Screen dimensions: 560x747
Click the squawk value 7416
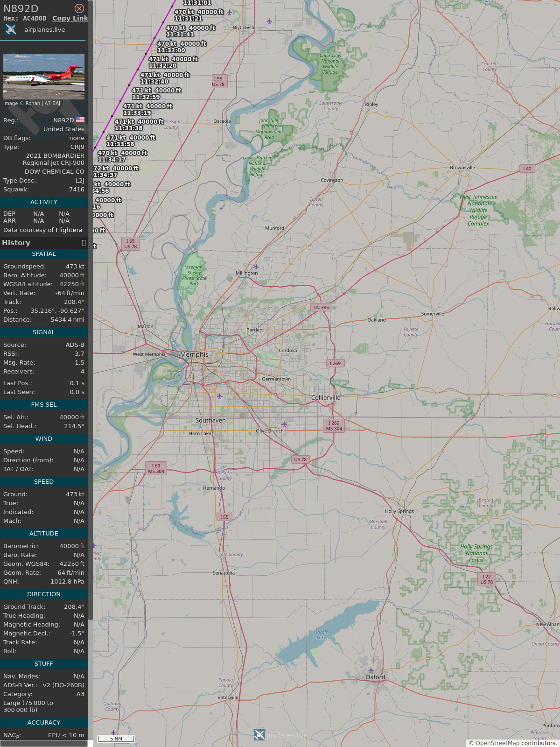click(77, 189)
